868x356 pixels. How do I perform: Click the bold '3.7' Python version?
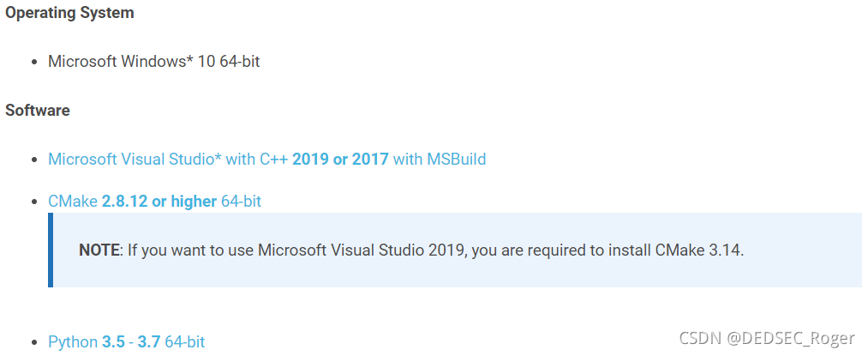coord(149,341)
